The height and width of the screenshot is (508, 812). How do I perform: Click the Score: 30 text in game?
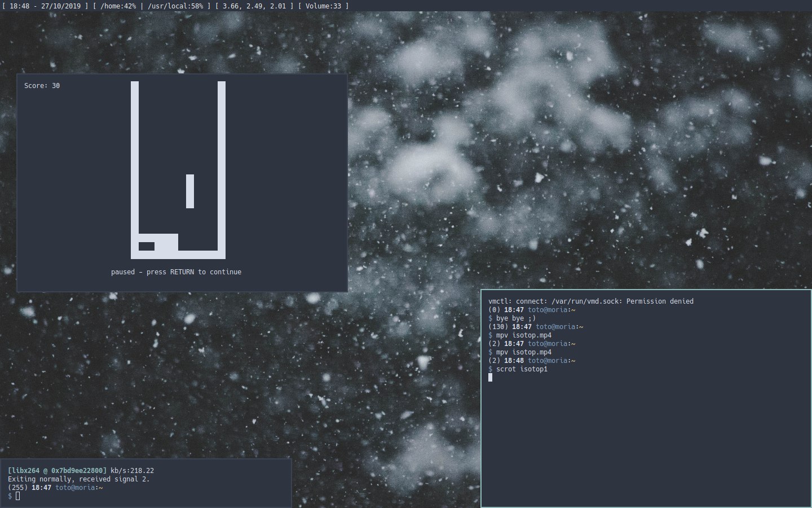[x=42, y=86]
